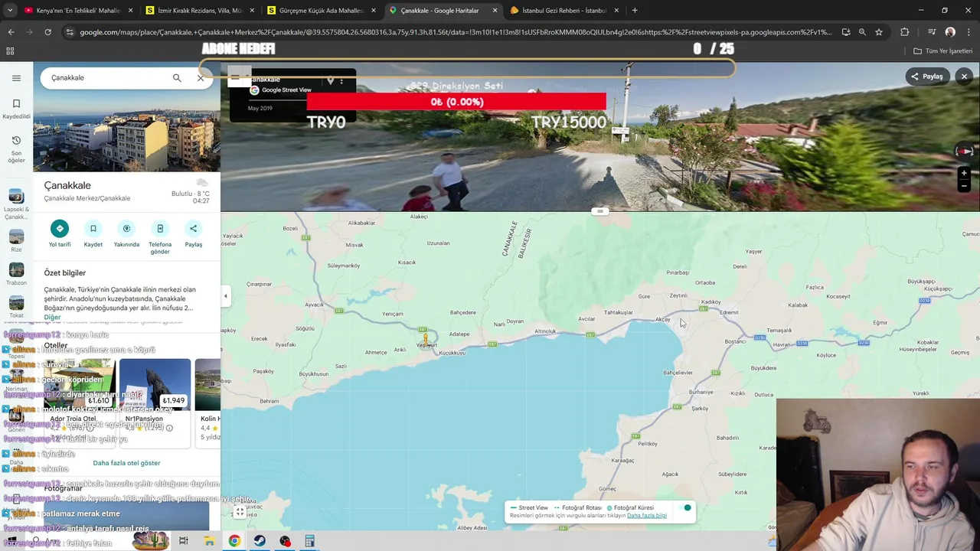Zoom out on the Street View
Image resolution: width=980 pixels, height=551 pixels.
tap(964, 186)
